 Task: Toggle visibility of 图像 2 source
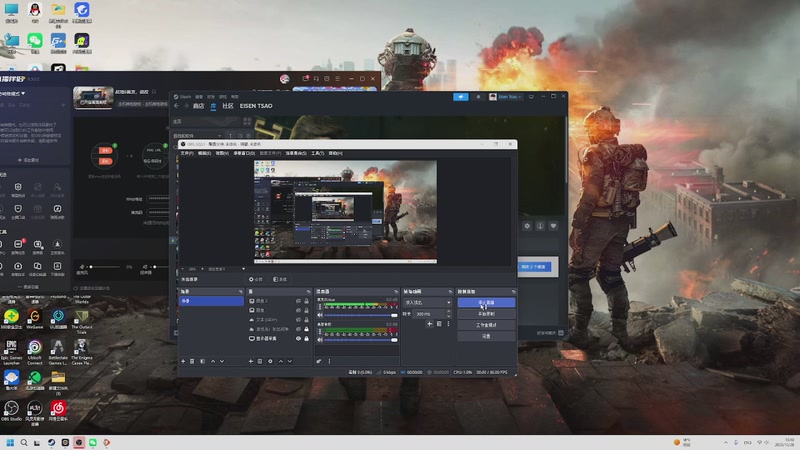pos(298,301)
